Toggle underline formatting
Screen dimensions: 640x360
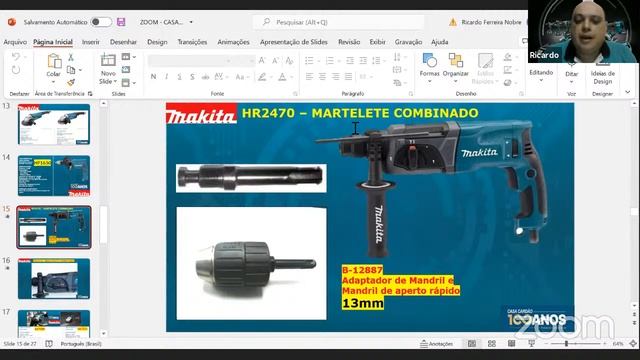(179, 77)
